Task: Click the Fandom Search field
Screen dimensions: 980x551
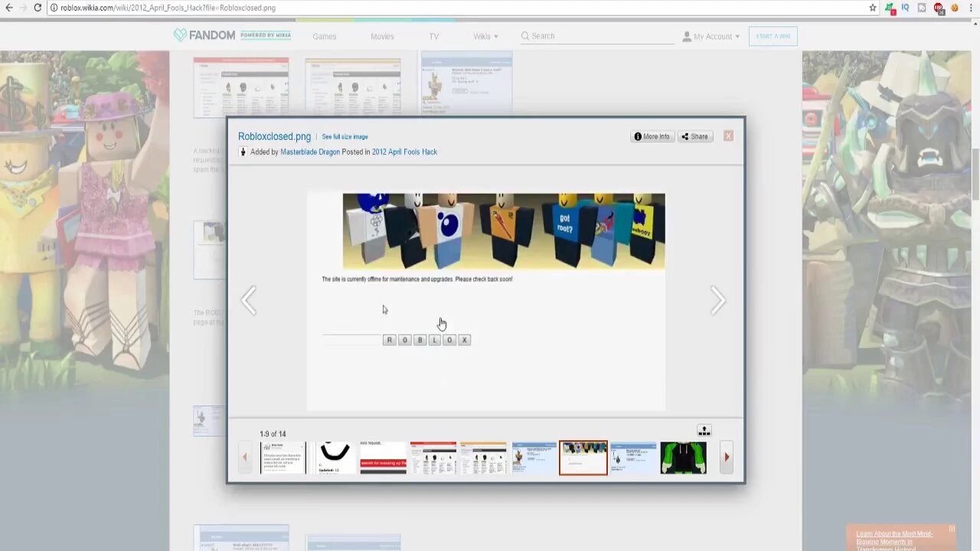Action: tap(597, 36)
